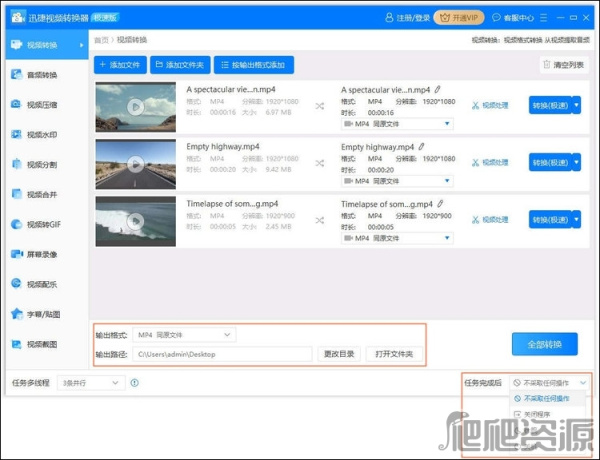The width and height of the screenshot is (600, 460).
Task: Click 按输出格式添加 button
Action: click(x=254, y=65)
